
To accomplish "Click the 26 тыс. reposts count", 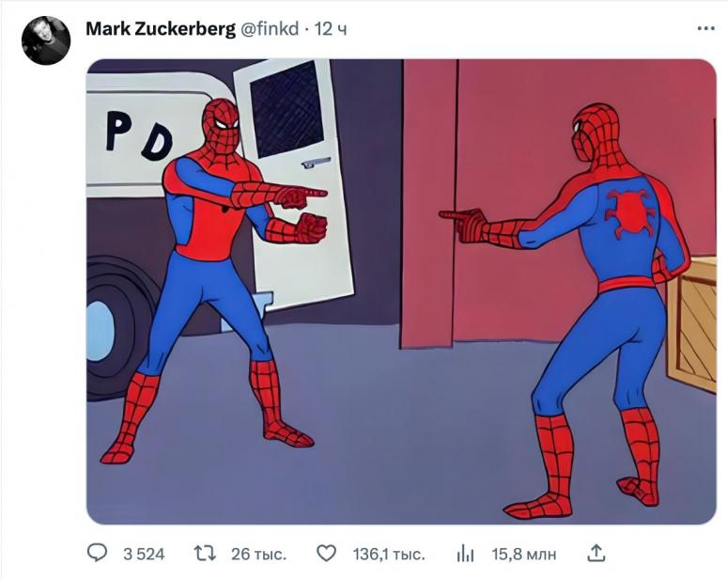I will click(x=258, y=554).
